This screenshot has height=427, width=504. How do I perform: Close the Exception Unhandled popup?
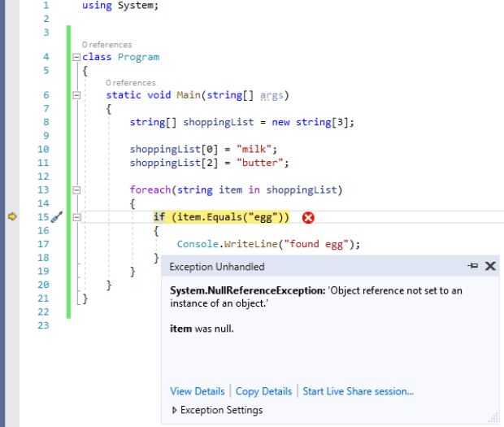pyautogui.click(x=490, y=266)
